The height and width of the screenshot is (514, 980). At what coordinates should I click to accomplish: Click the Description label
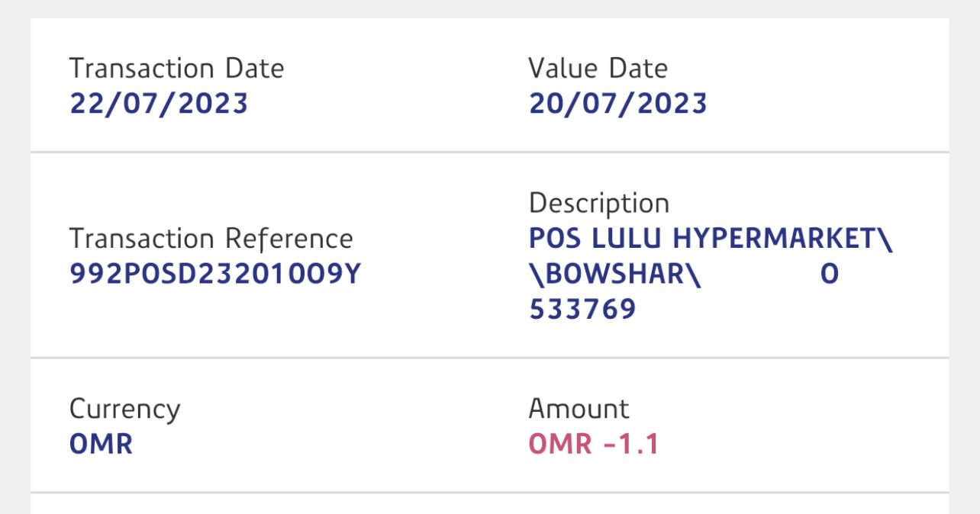pos(598,204)
